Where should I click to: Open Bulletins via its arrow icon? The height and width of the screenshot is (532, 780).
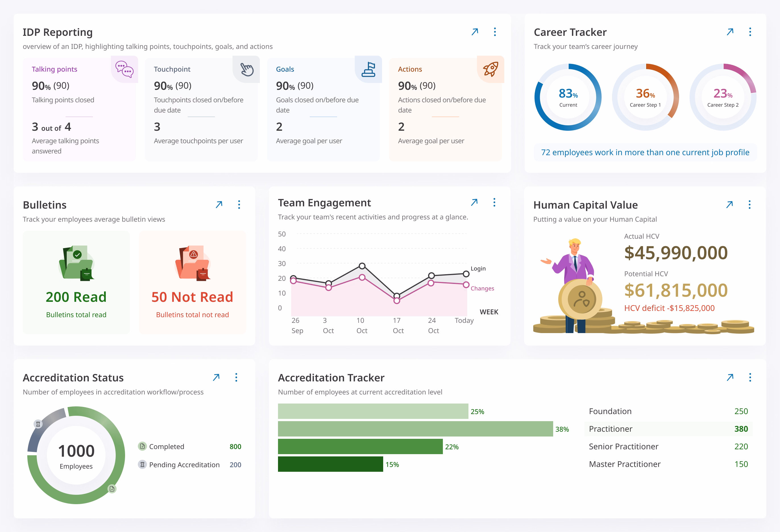point(219,204)
